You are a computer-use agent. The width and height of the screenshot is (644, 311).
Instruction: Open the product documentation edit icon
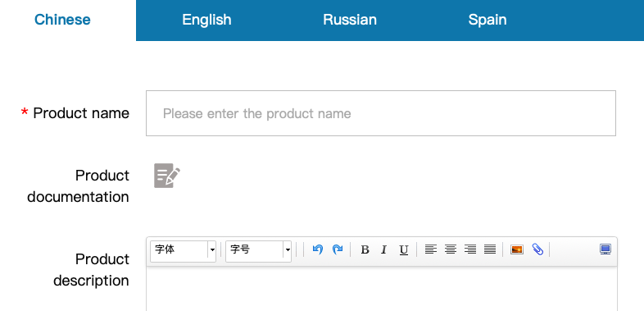point(167,176)
